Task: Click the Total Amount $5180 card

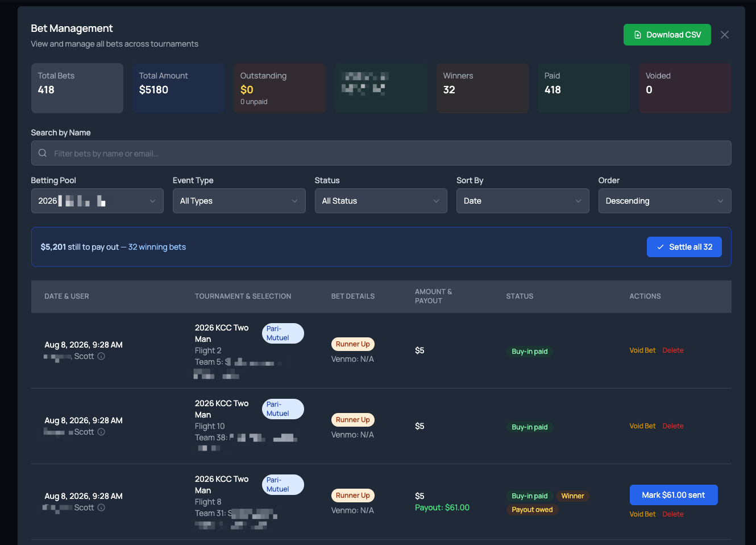Action: 178,88
